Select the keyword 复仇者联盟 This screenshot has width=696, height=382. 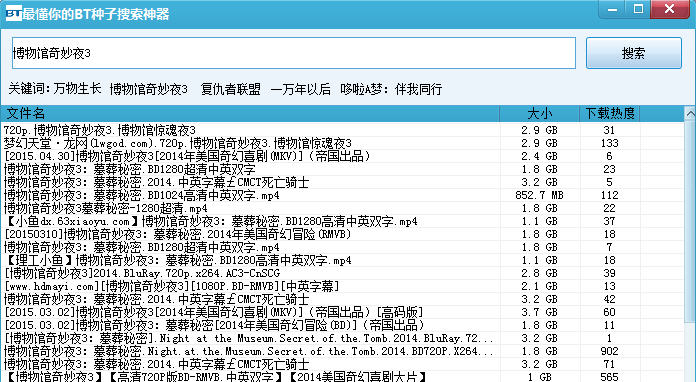230,89
